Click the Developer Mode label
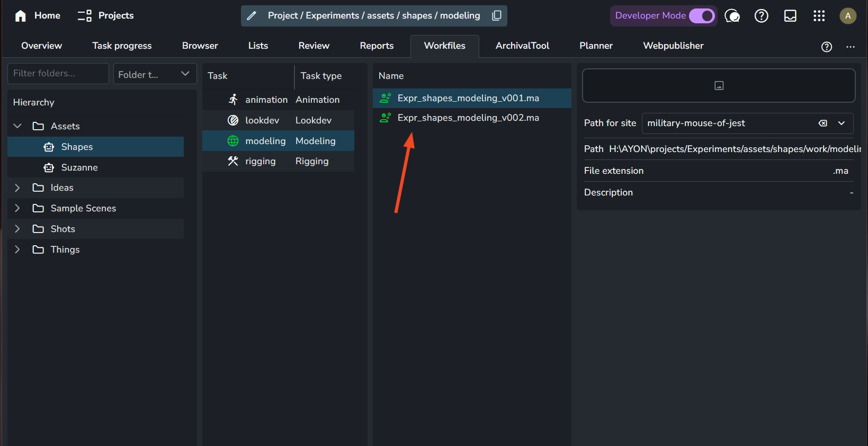Viewport: 868px width, 446px height. 650,16
